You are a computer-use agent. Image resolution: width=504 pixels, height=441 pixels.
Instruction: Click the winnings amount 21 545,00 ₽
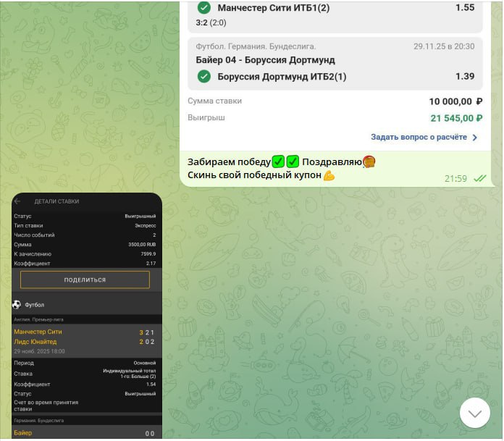click(x=455, y=118)
